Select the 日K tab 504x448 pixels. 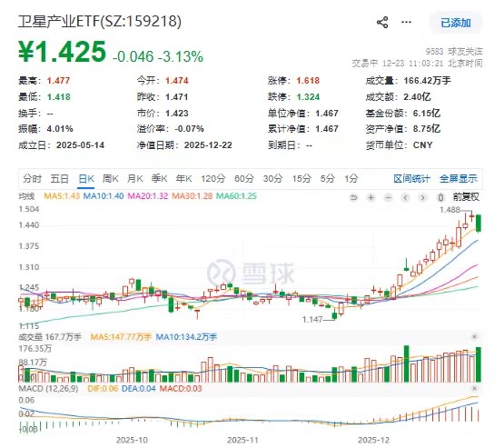[x=86, y=178]
